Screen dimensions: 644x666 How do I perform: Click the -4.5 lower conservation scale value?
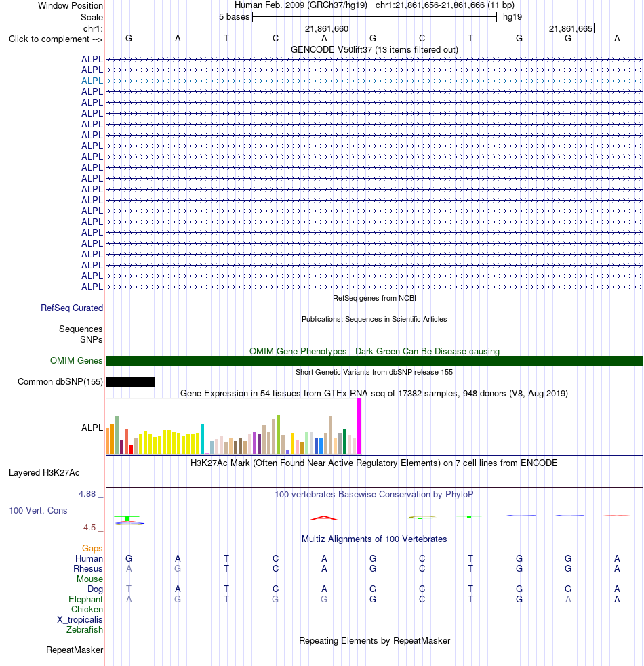coord(88,528)
